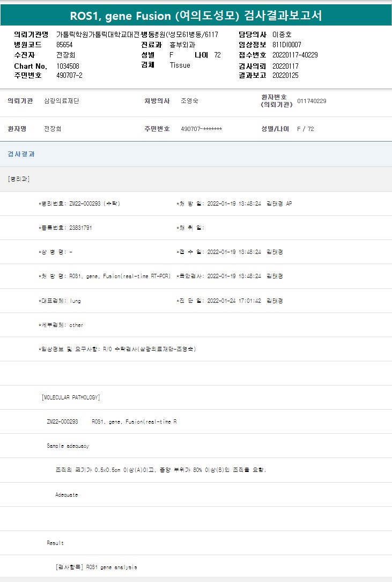Viewport: 392px width, 582px height.
Task: Select the representative specimen value lung
Action: point(75,301)
